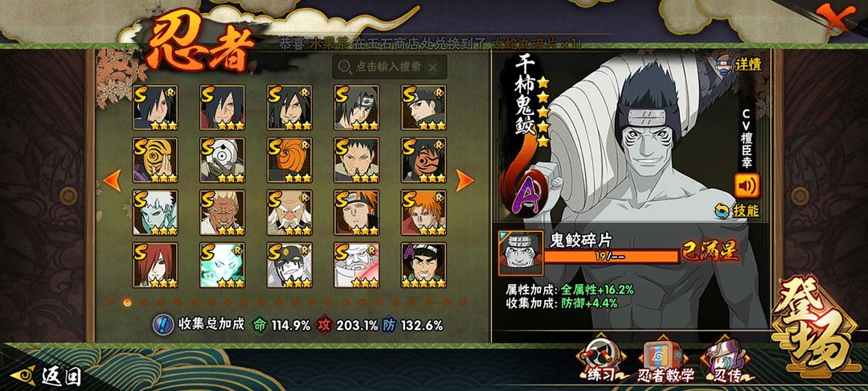
Task: Clear the search box with the X
Action: (x=433, y=68)
